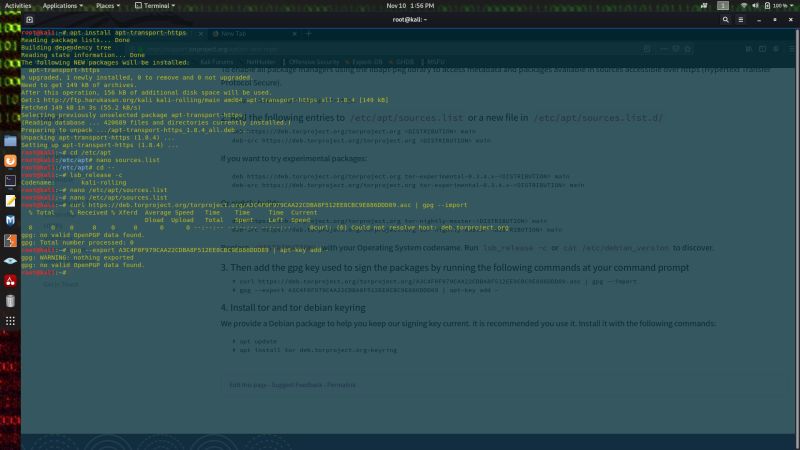Screen dimensions: 800x450
Task: Click the 'Reading package lists... Done' line
Action: (76, 40)
